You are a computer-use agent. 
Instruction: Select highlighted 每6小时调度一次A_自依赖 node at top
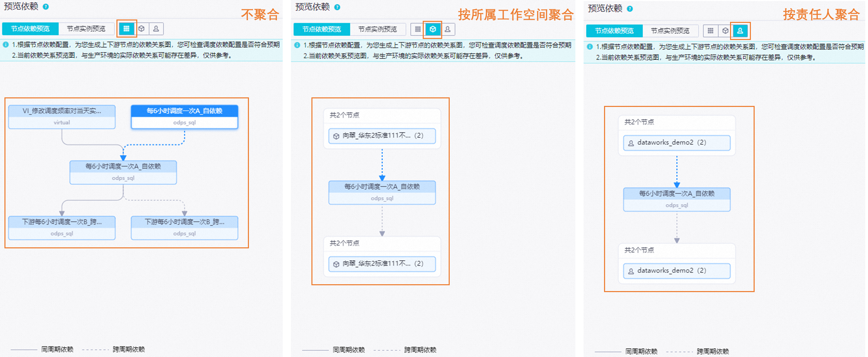[x=184, y=117]
